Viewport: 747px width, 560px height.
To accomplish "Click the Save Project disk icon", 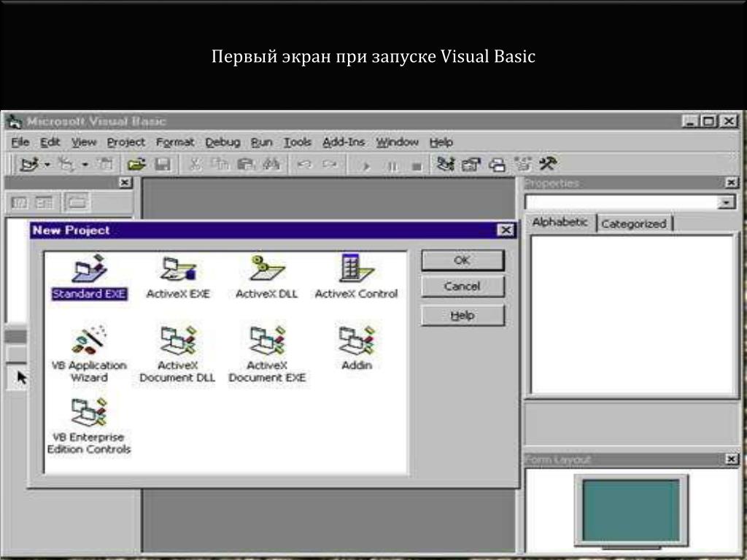I will [163, 165].
